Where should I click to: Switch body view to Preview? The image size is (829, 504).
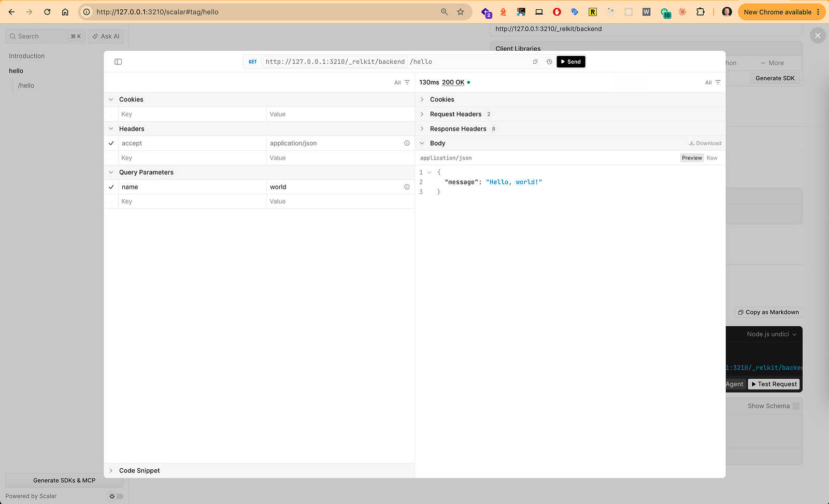[x=692, y=158]
